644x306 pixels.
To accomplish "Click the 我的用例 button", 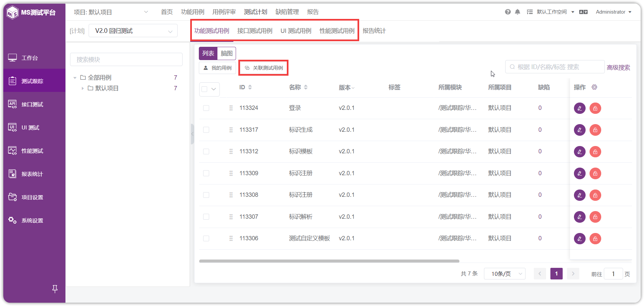I will [217, 68].
